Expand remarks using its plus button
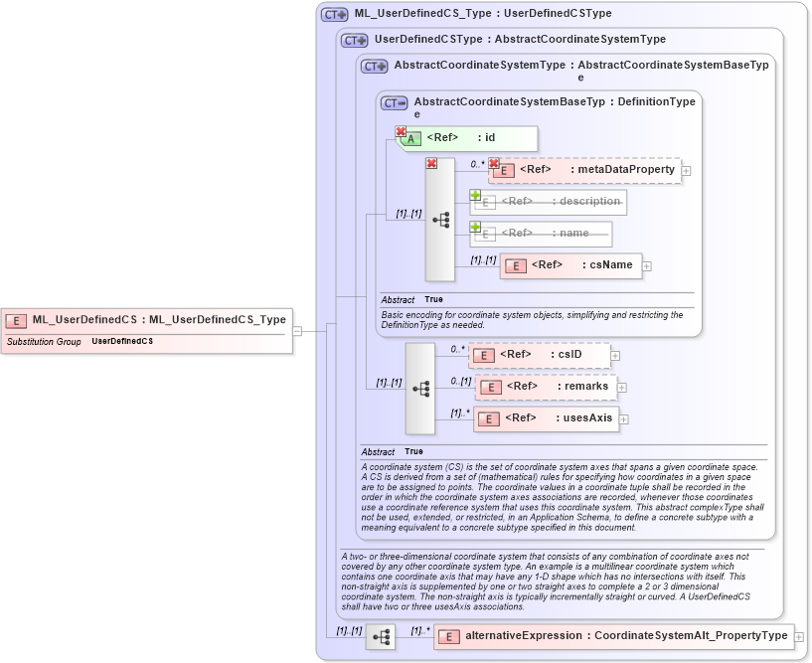This screenshot has height=663, width=812. (621, 387)
